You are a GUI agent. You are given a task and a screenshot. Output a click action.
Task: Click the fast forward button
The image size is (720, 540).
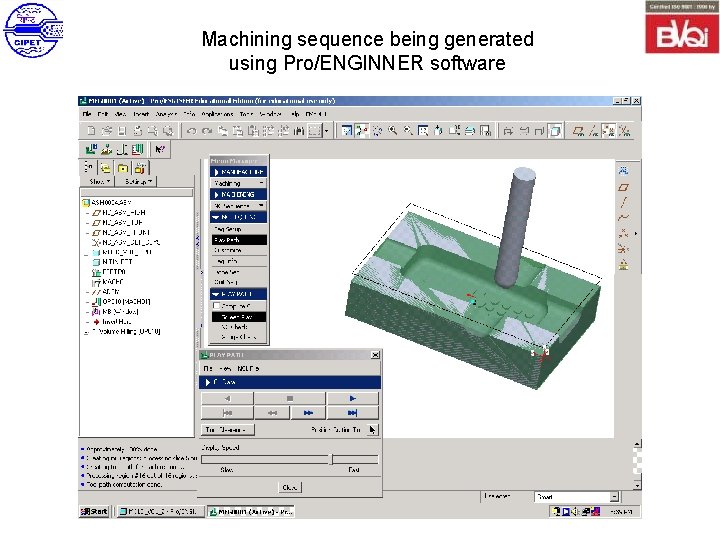309,413
